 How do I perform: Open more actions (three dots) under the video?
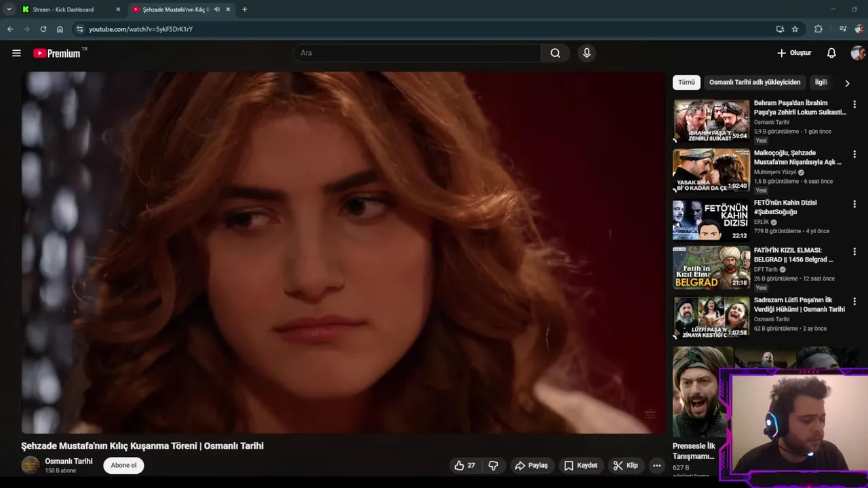click(x=656, y=466)
